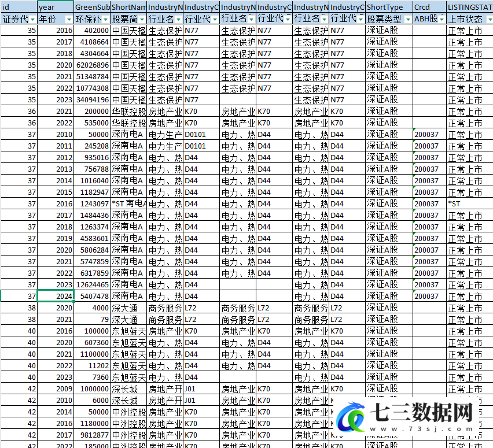Click the *ST listing status cell
Screen dimensions: 493x448
click(x=470, y=204)
